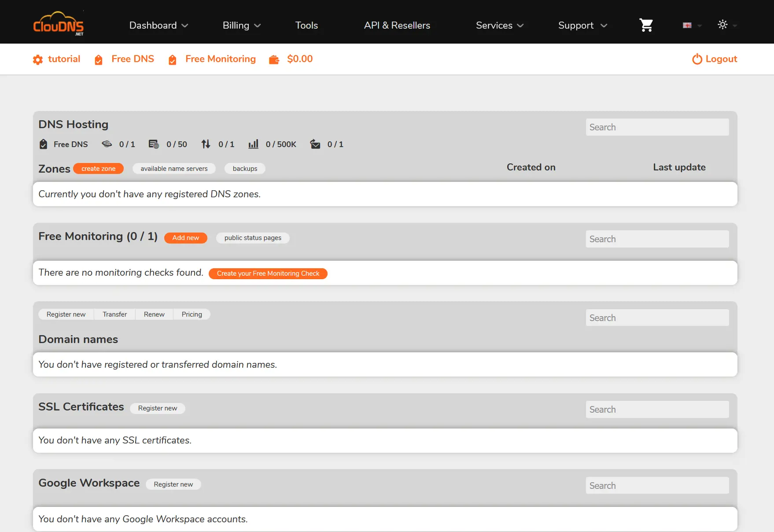
Task: Focus the Free Monitoring search field
Action: (657, 239)
